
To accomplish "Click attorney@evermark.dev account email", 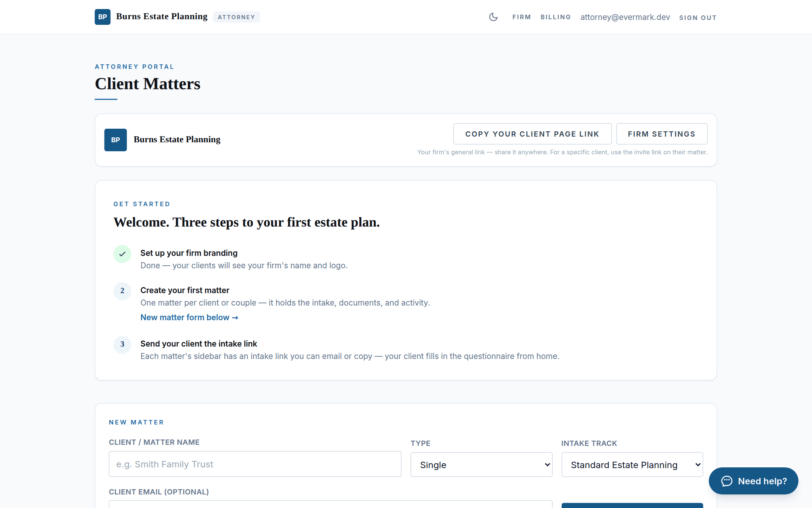I will click(x=625, y=17).
